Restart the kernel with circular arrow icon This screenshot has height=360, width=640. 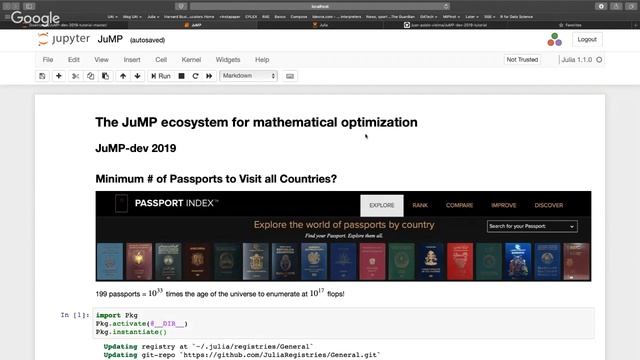click(196, 76)
